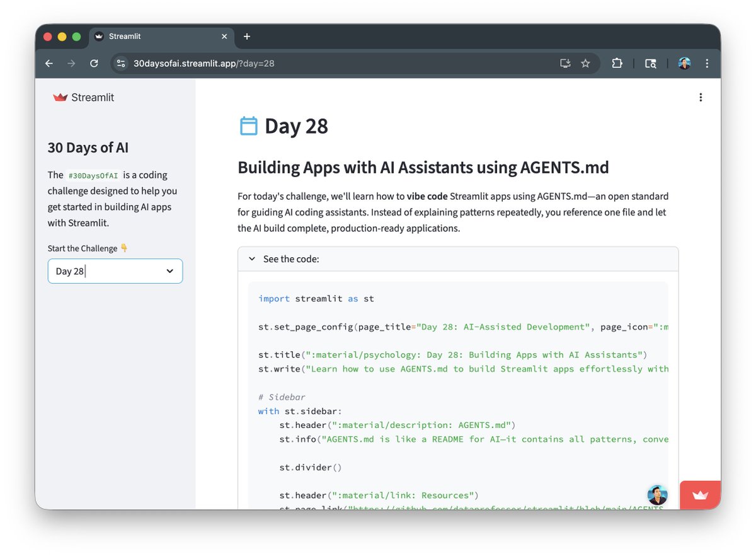Click the 'with st.sidebar:' code line
Screen dimensions: 756x556
tap(301, 411)
